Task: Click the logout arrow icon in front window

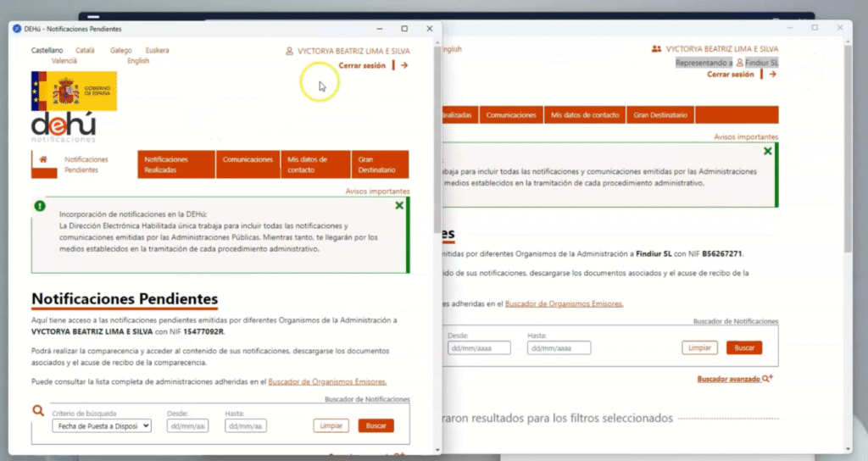Action: pos(404,65)
